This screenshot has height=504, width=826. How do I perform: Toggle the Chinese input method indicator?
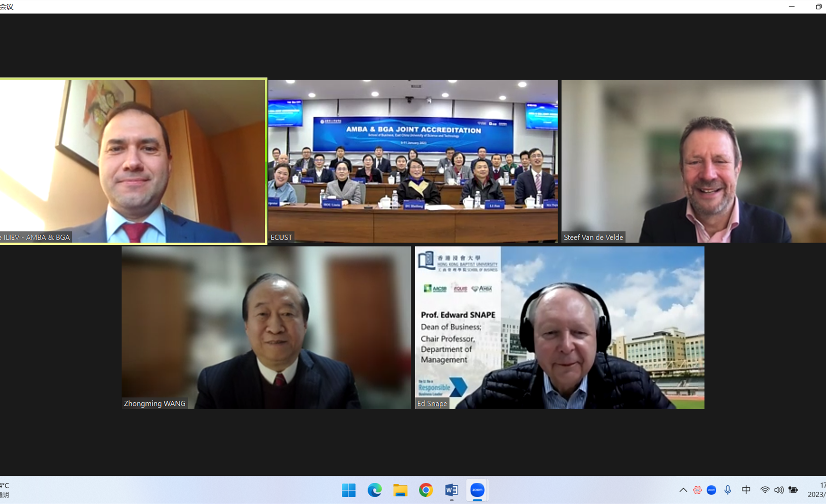(x=746, y=490)
